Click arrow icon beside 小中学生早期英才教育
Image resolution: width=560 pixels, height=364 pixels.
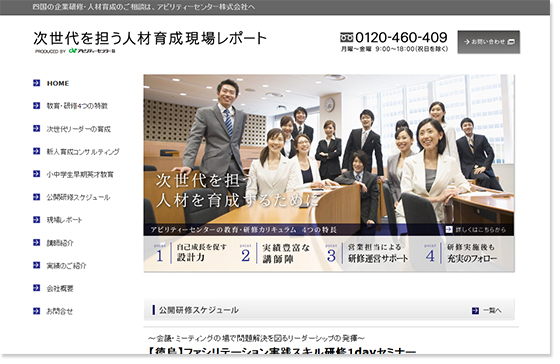[36, 174]
